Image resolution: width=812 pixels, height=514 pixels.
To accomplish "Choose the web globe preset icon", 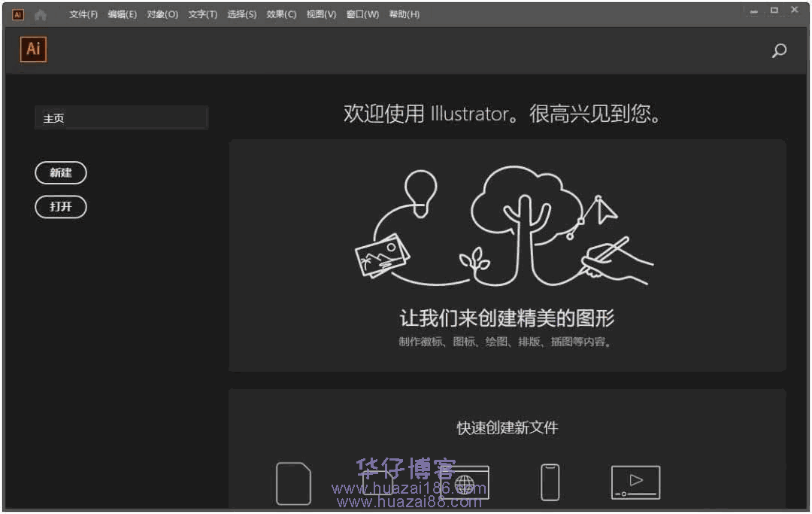I will click(464, 483).
